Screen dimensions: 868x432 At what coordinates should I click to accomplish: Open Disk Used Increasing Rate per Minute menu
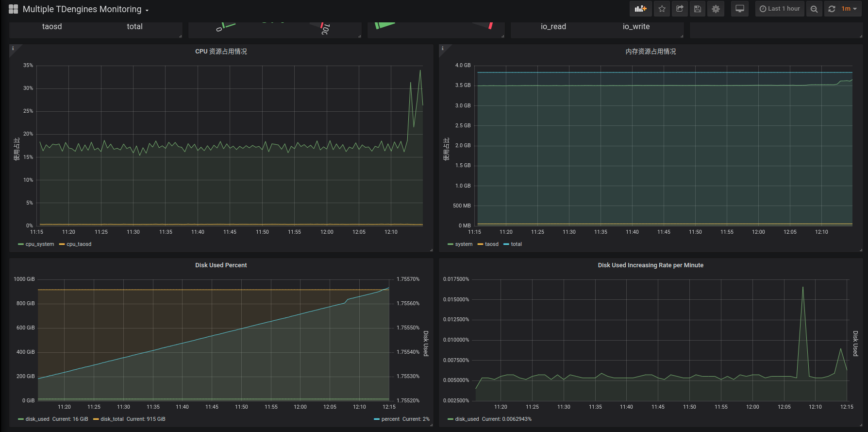(651, 265)
